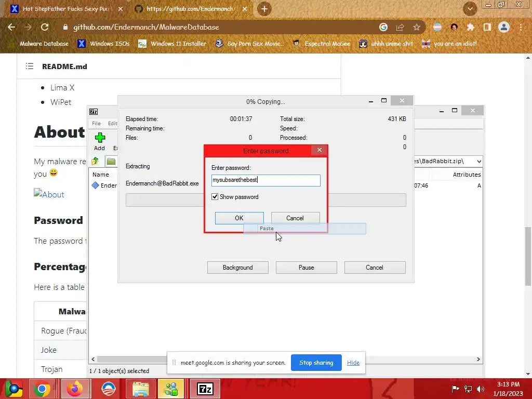532x399 pixels.
Task: Open the Extensions puzzle piece menu
Action: [470, 27]
